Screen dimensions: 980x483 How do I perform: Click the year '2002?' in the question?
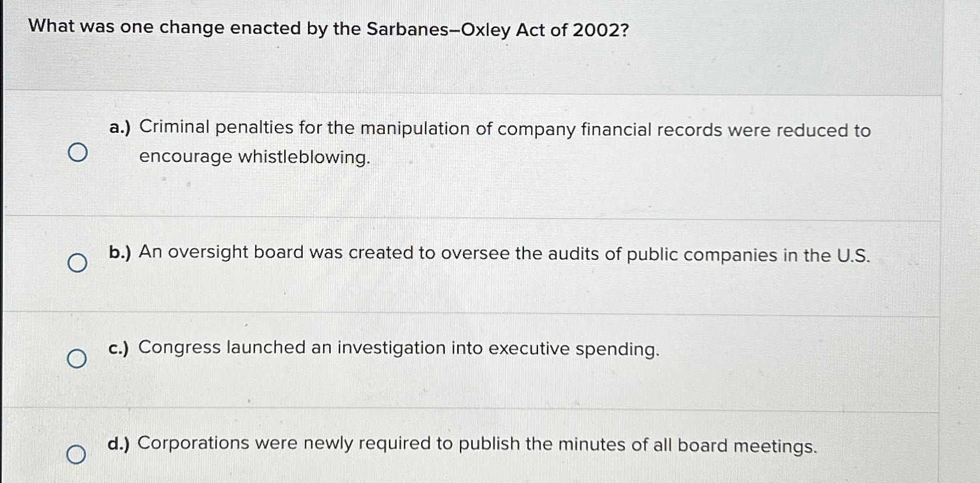tap(600, 30)
